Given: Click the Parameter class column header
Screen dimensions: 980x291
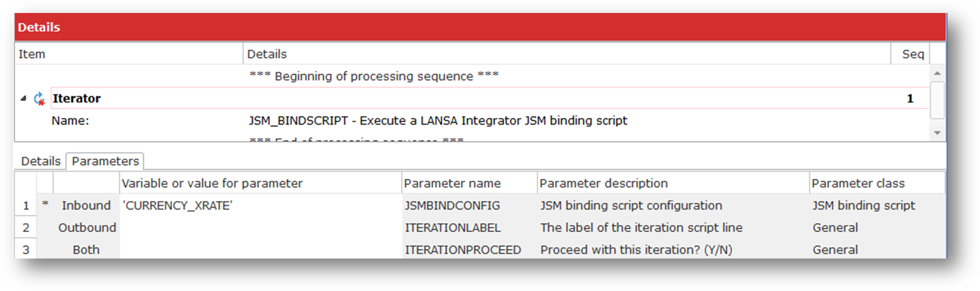Looking at the screenshot, I should (x=858, y=184).
